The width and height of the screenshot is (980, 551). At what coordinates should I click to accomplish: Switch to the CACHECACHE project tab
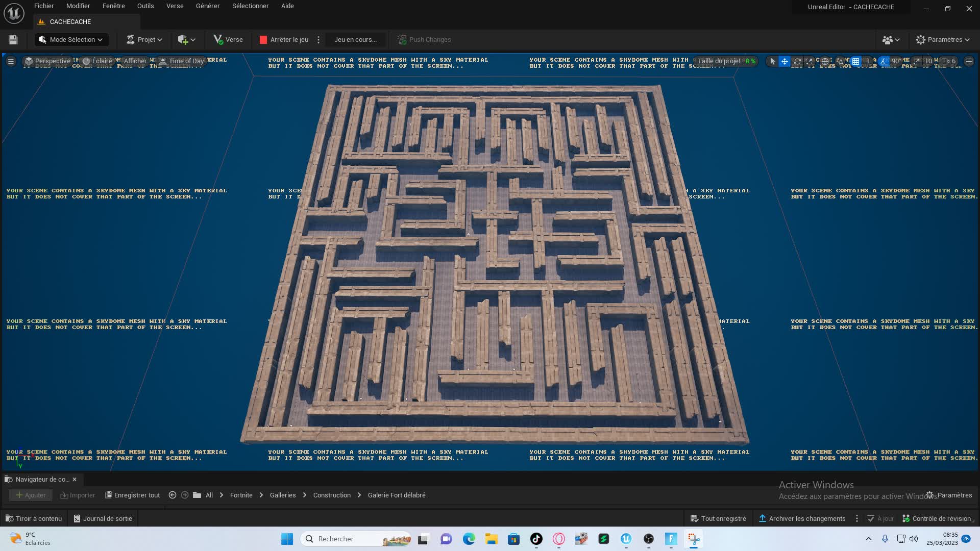pos(70,21)
